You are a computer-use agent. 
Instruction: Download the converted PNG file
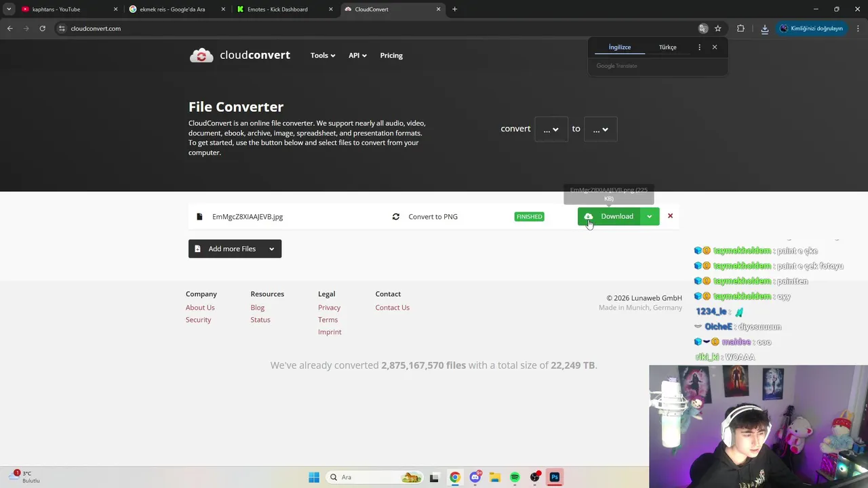click(609, 216)
